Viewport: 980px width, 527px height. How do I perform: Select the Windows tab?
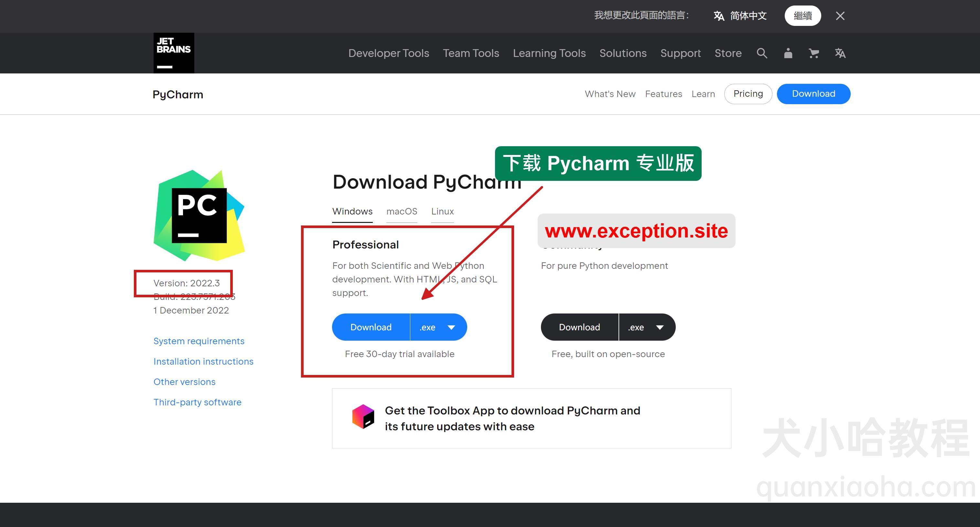coord(352,212)
